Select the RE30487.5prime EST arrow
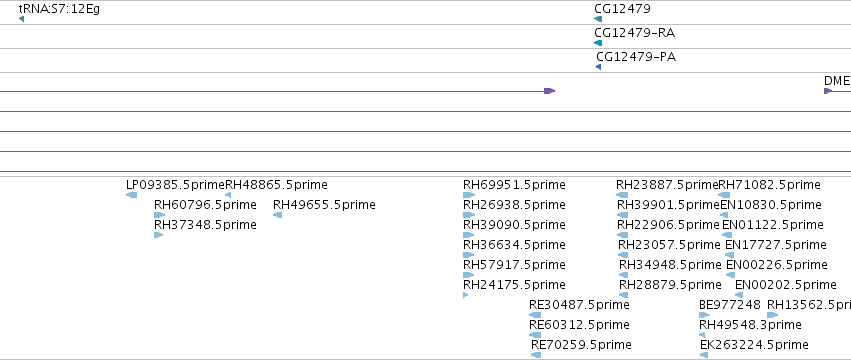 (535, 315)
